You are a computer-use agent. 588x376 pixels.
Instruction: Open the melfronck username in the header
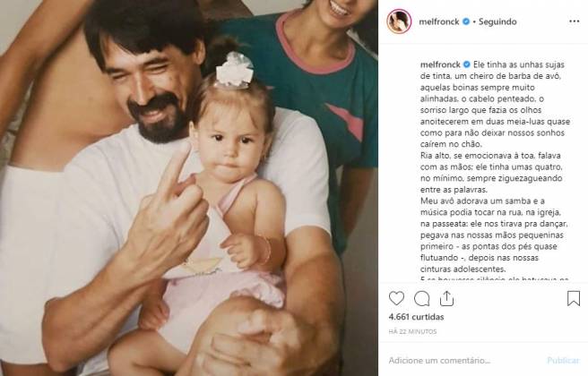(x=438, y=21)
